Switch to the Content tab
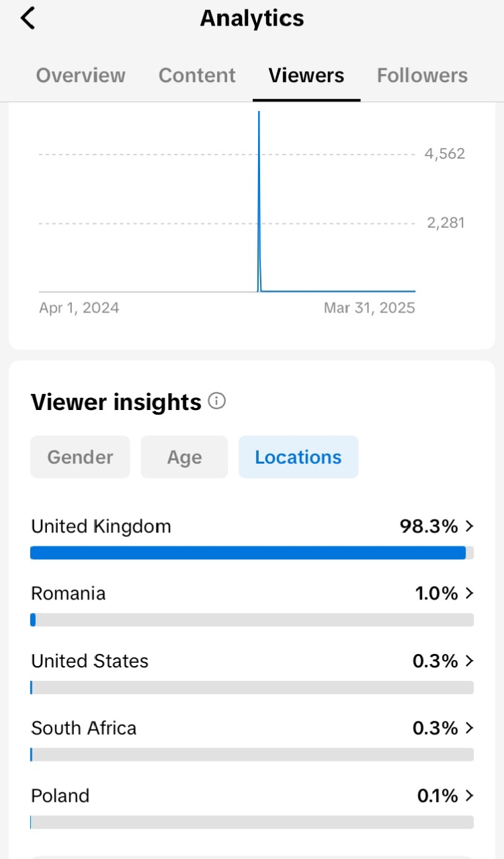 (x=197, y=75)
